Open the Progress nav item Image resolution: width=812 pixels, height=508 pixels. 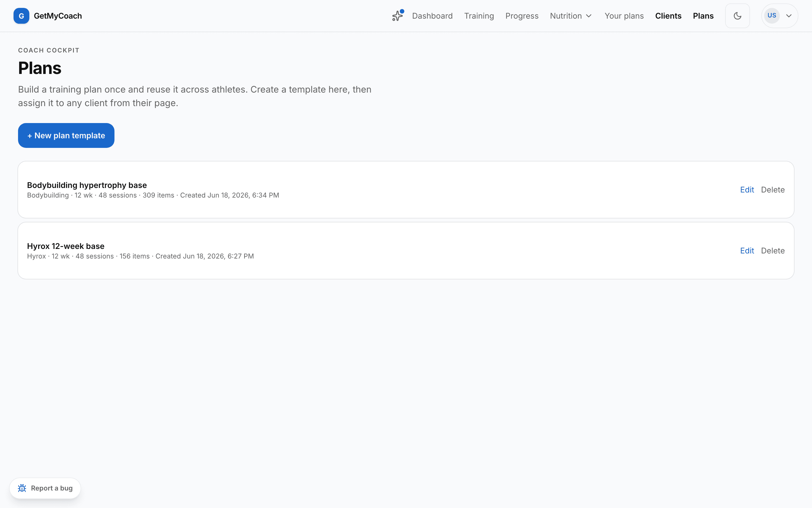click(x=522, y=16)
